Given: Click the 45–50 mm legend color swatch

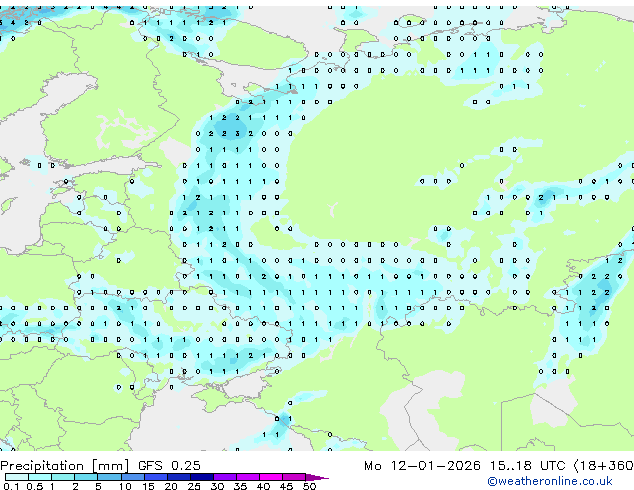Looking at the screenshot, I should coord(294,477).
